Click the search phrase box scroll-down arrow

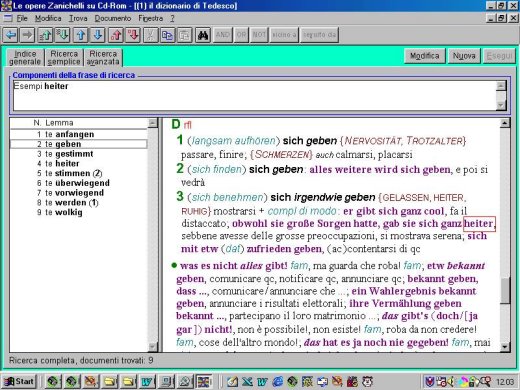click(501, 106)
